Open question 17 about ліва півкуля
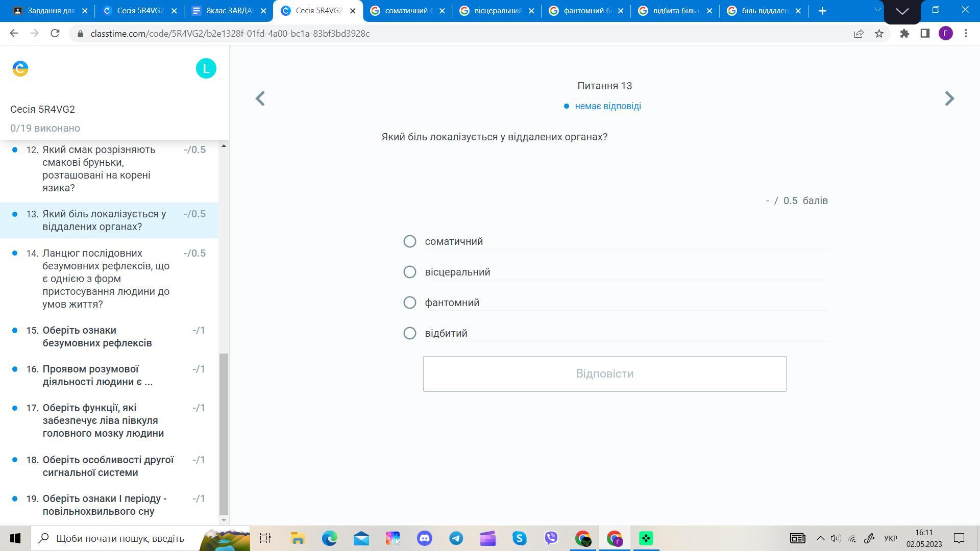 coord(103,420)
